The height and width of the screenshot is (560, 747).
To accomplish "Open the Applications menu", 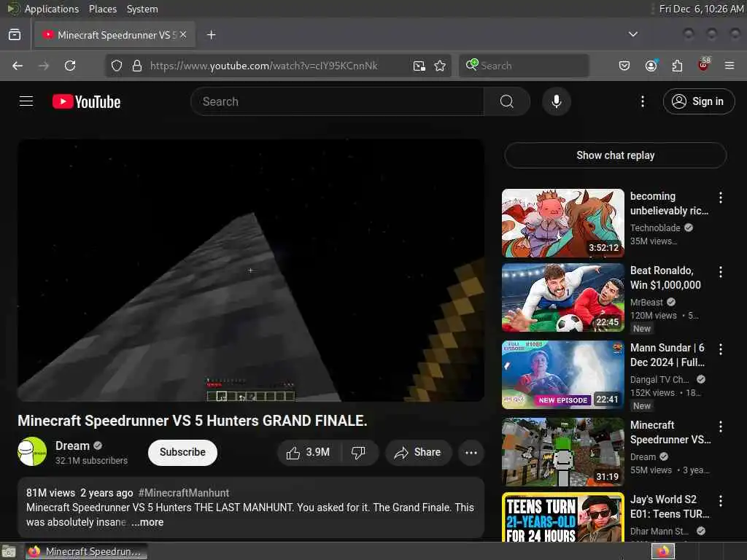I will point(52,9).
